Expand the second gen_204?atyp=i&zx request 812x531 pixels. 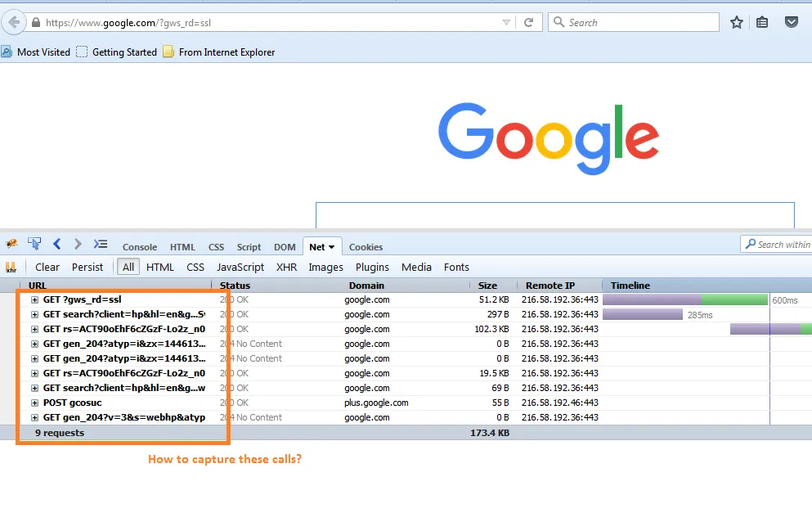(x=34, y=358)
